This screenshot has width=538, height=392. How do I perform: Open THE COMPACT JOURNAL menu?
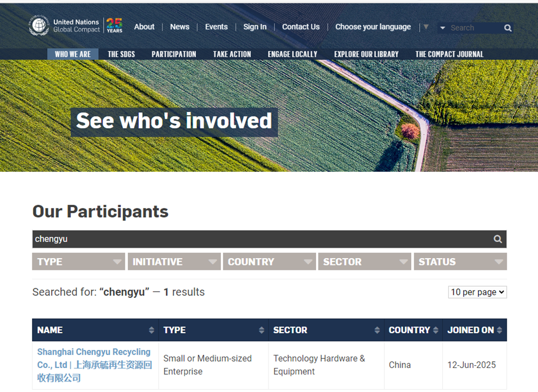coord(449,54)
